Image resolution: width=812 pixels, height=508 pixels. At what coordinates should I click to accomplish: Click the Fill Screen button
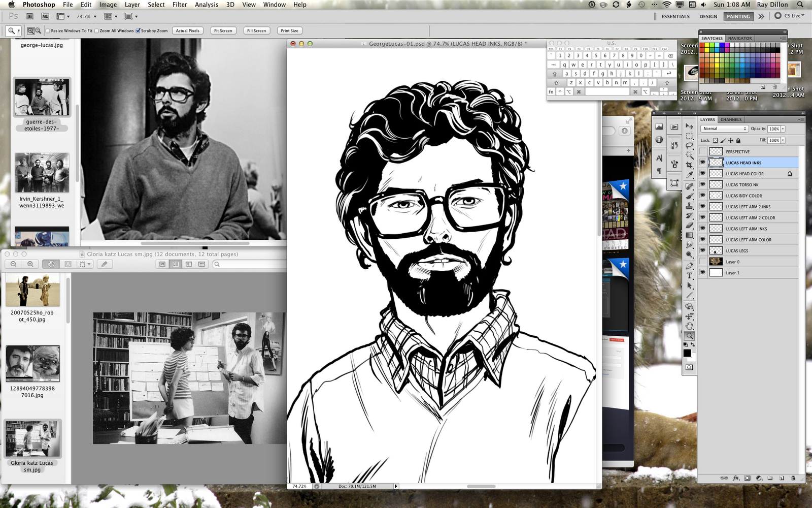(x=257, y=31)
